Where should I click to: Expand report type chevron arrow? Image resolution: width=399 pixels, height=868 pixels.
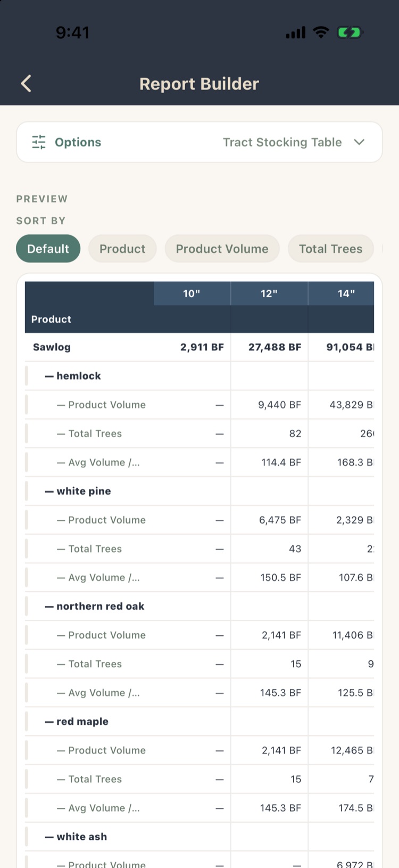[x=359, y=142]
